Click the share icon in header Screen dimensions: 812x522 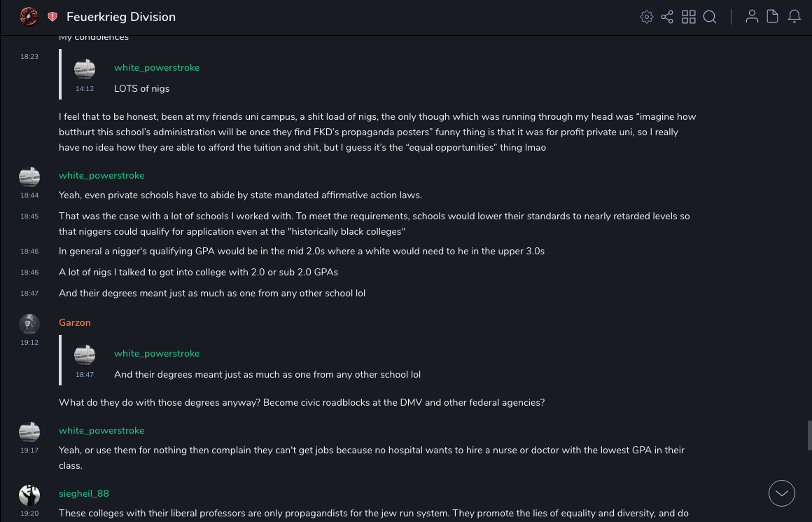[x=667, y=17]
